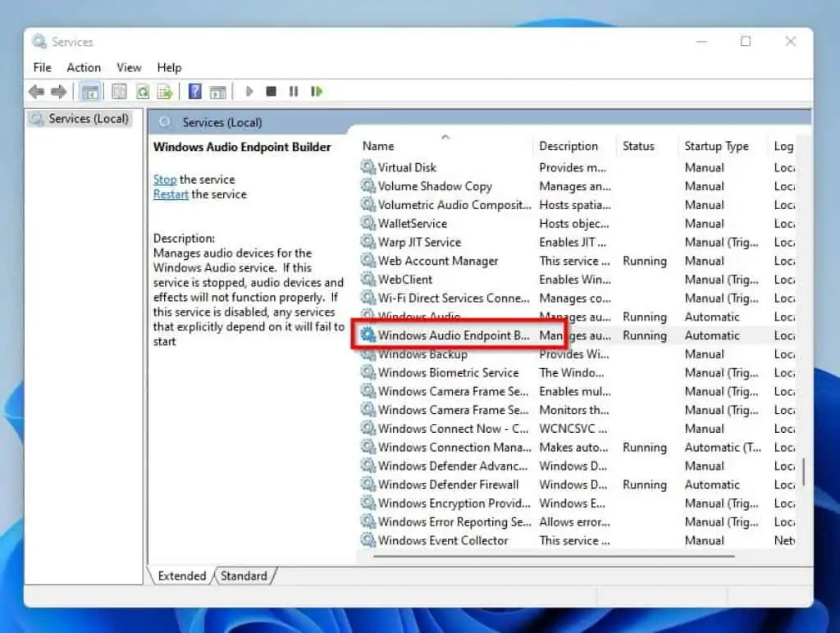Screen dimensions: 840x633
Task: Click gear icon of Windows Biometric Service
Action: [x=368, y=373]
